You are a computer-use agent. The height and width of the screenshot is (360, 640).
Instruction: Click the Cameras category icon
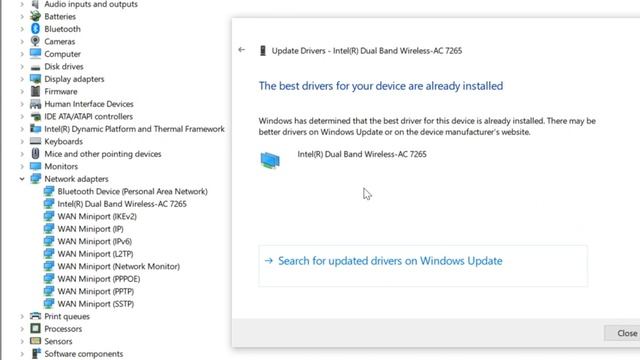[36, 41]
